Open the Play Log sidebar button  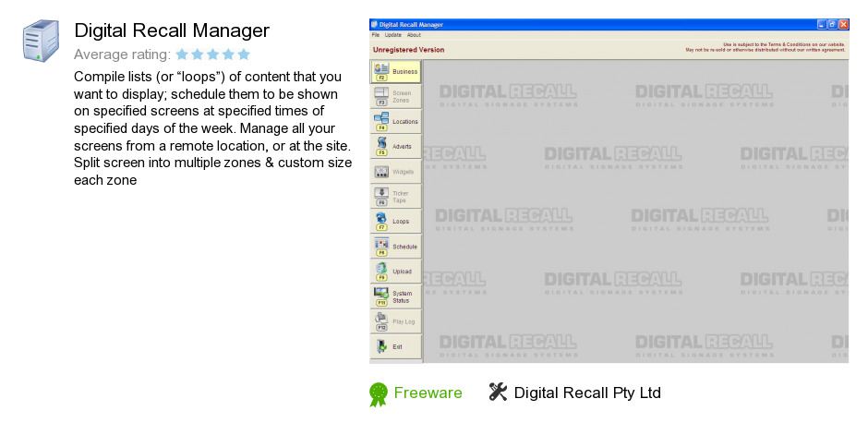(x=396, y=321)
